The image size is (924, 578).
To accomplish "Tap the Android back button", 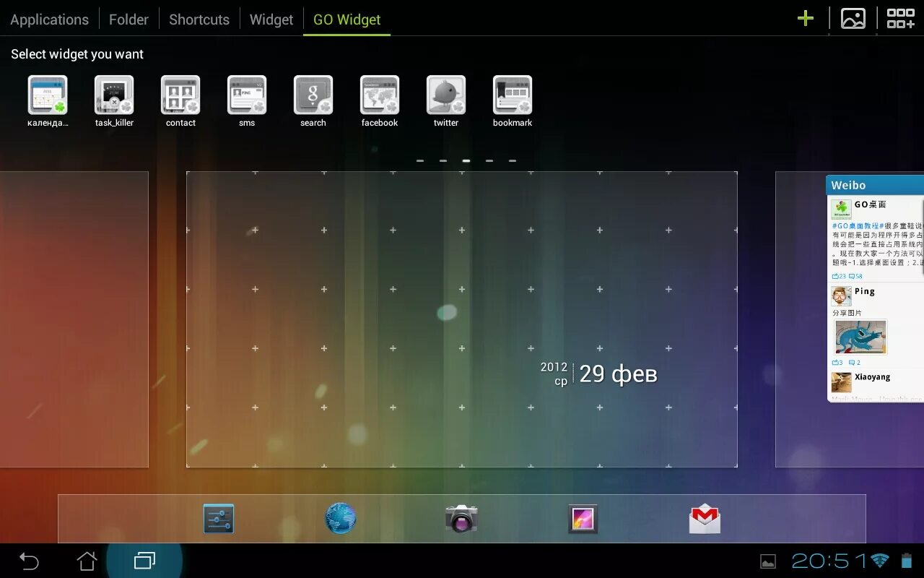I will click(x=29, y=561).
